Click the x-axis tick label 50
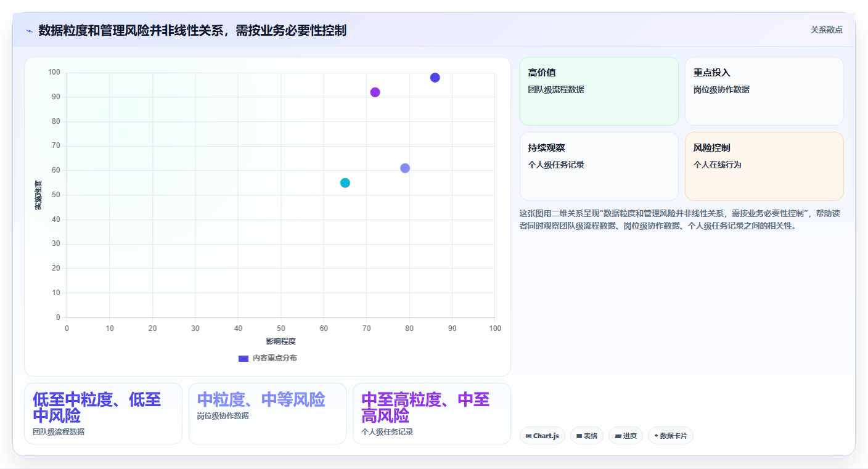The height and width of the screenshot is (469, 868). [281, 328]
